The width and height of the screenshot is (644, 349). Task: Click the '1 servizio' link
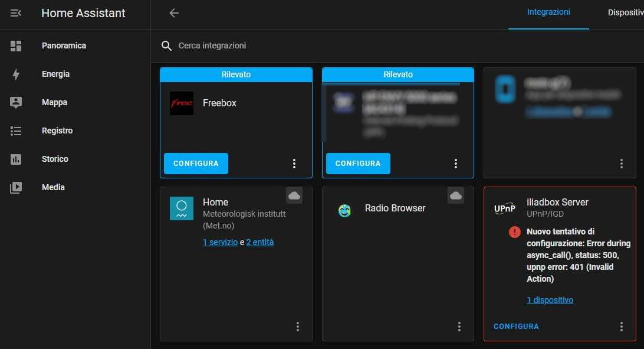220,242
